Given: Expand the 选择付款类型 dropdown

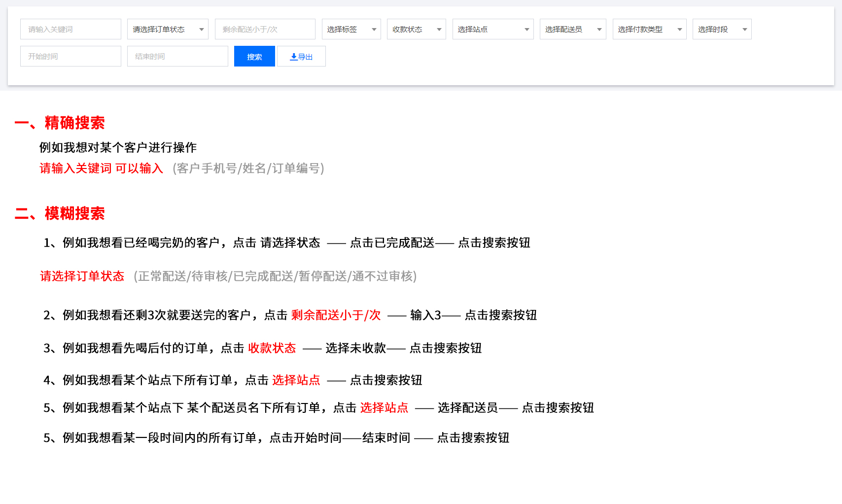Looking at the screenshot, I should coord(649,30).
